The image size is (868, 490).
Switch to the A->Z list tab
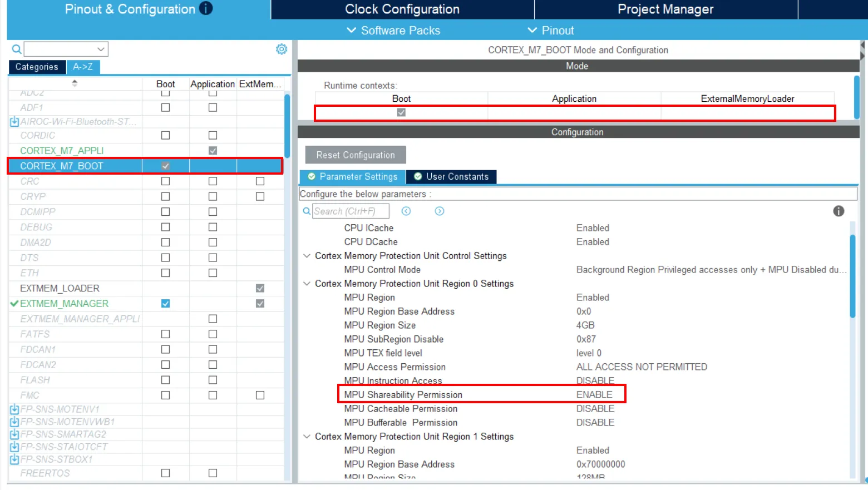(x=83, y=67)
